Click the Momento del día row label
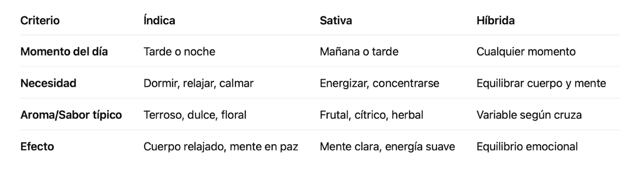644x190 pixels. coord(64,52)
